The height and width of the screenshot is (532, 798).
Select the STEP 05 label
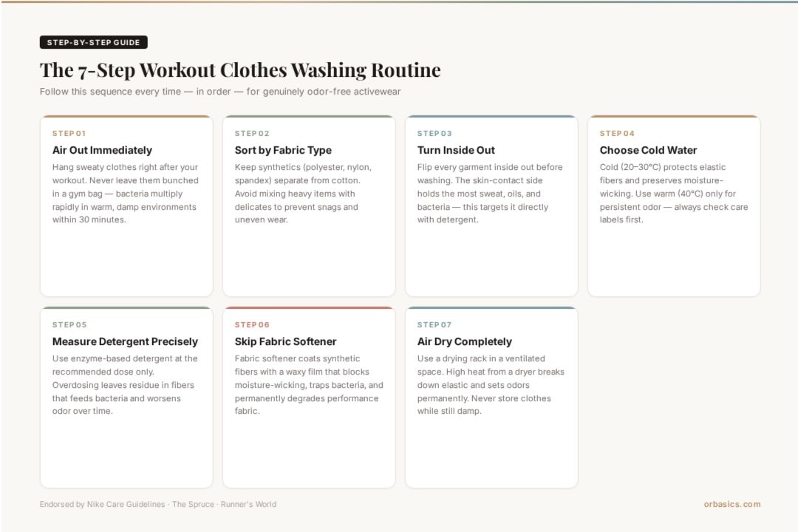coord(69,325)
